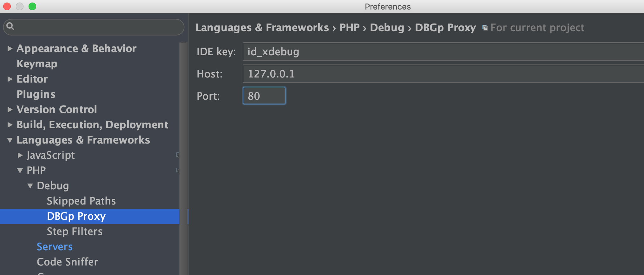Open the Plugins settings page
Viewport: 644px width, 275px height.
click(x=36, y=94)
